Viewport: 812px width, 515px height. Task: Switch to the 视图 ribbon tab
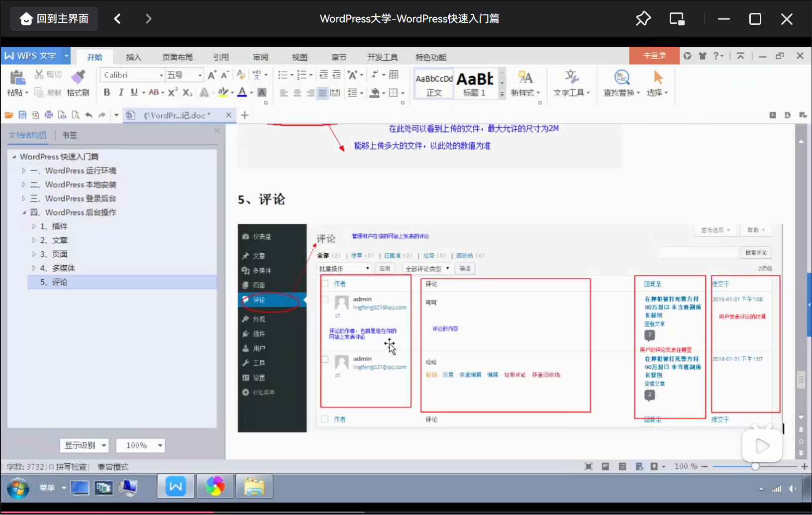point(300,57)
